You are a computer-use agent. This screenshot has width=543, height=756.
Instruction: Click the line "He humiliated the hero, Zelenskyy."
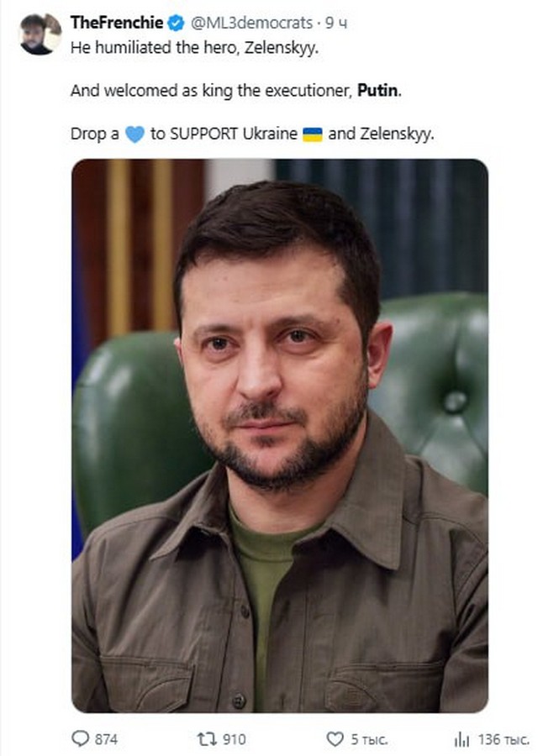click(194, 48)
